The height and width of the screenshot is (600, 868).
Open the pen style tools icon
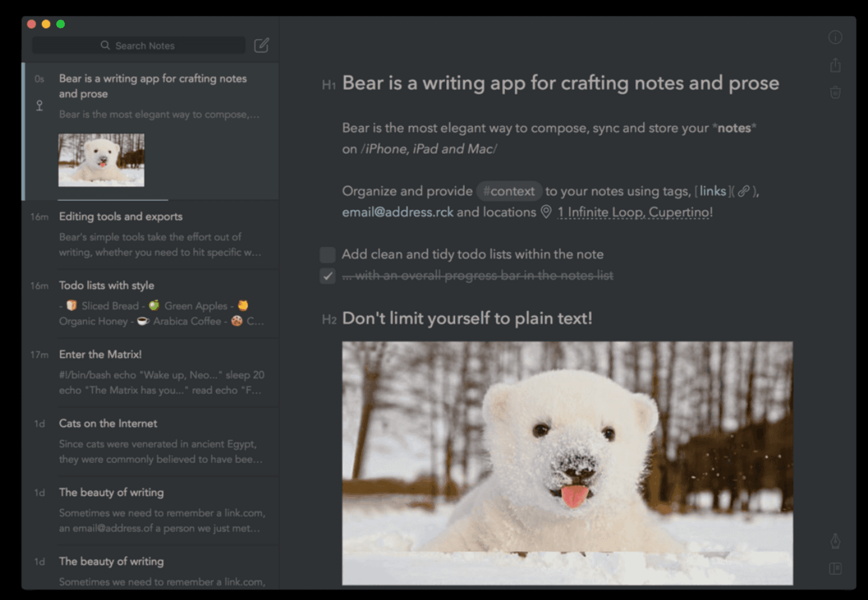(x=835, y=541)
